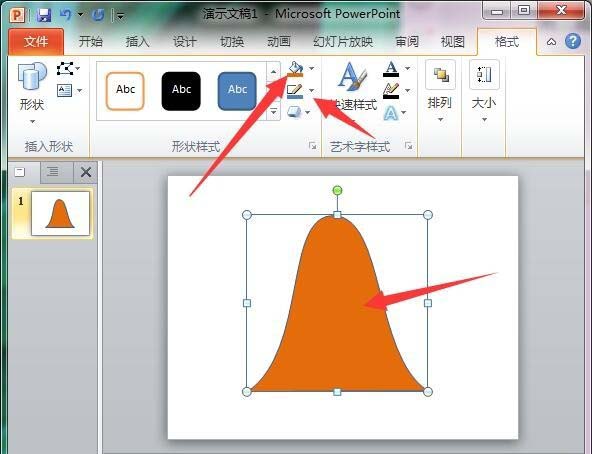592x454 pixels.
Task: Switch to the 动画 (Animations) tab
Action: tap(279, 41)
